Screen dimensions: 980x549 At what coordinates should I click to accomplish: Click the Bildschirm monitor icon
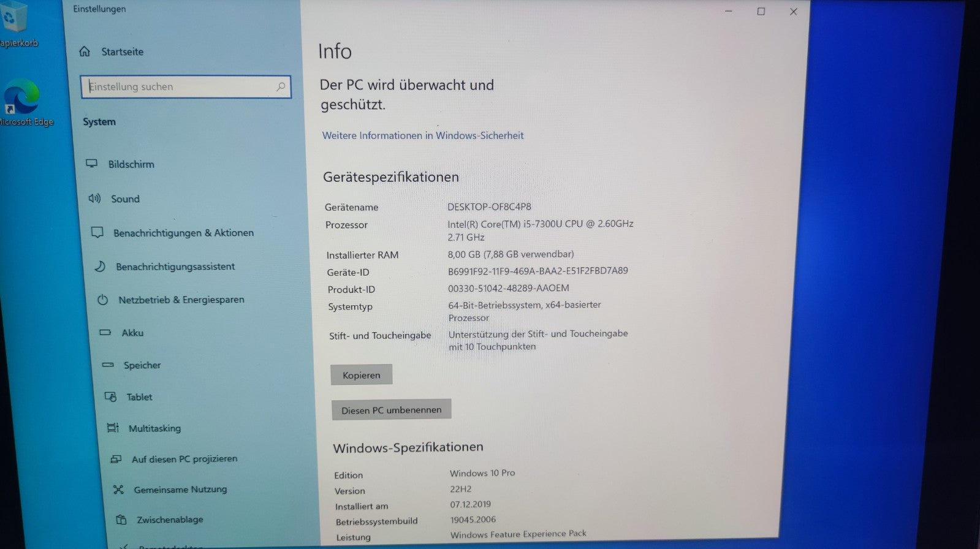pos(91,164)
